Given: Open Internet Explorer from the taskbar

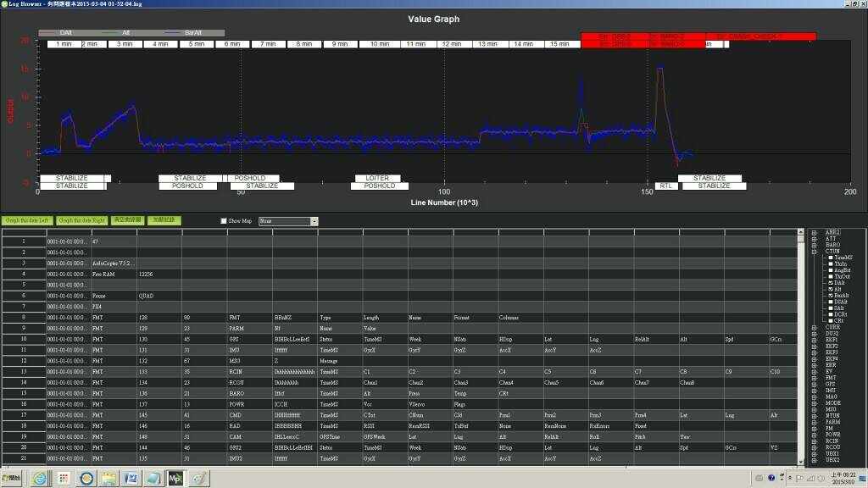Looking at the screenshot, I should pos(39,479).
